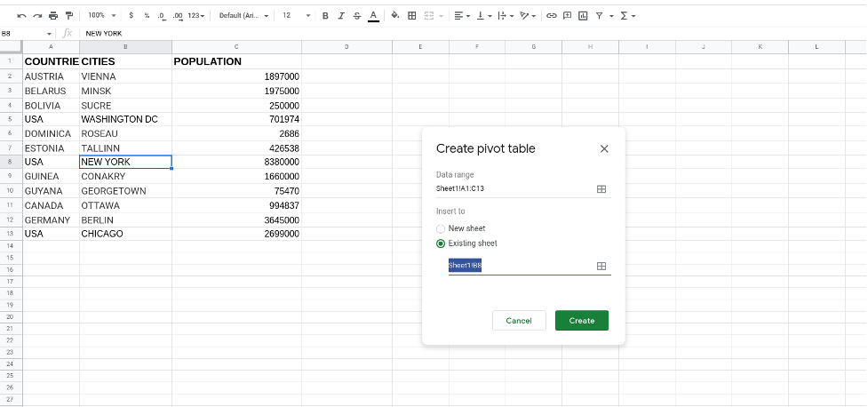Open the fill color bucket
Image resolution: width=868 pixels, height=407 pixels.
point(395,16)
